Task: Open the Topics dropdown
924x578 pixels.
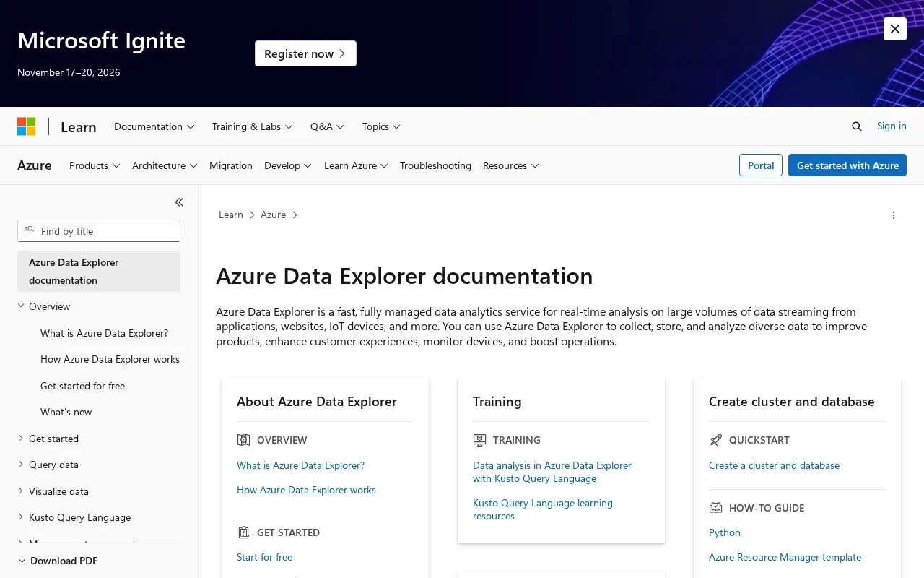Action: (381, 126)
